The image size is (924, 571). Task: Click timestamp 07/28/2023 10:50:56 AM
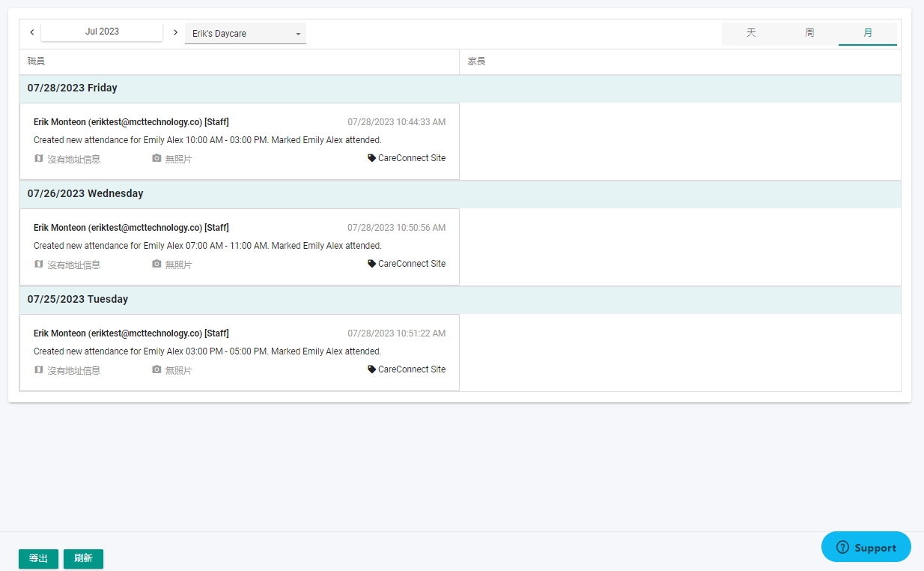click(x=396, y=228)
